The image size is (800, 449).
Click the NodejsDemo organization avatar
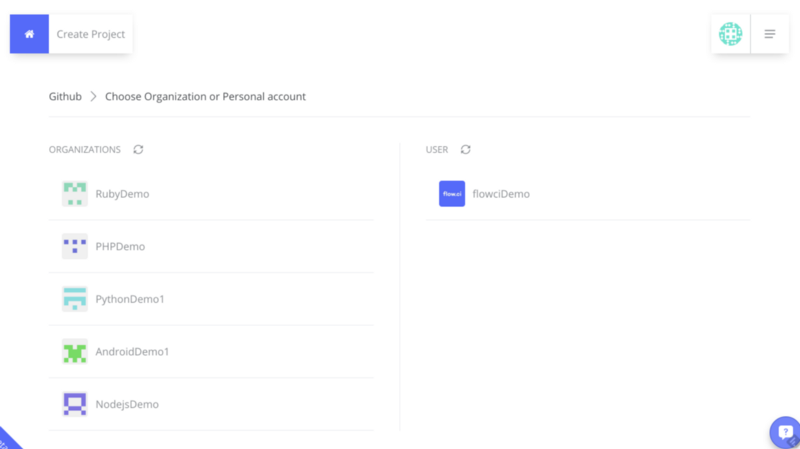[74, 404]
